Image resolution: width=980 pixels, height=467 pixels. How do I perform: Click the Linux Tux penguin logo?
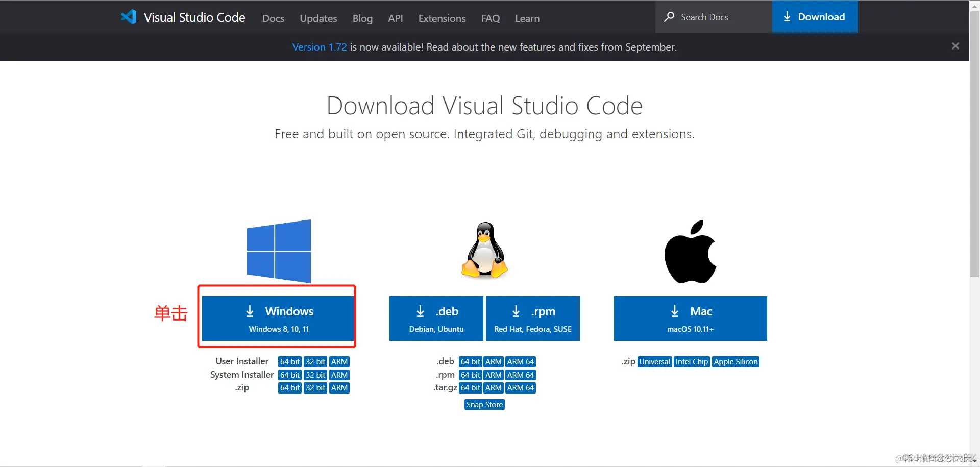click(484, 250)
